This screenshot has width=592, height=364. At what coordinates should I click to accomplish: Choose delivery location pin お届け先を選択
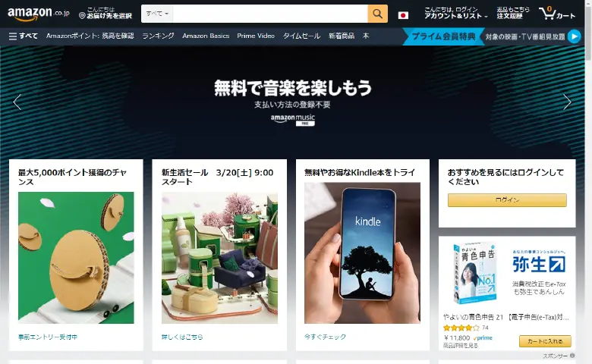click(105, 13)
